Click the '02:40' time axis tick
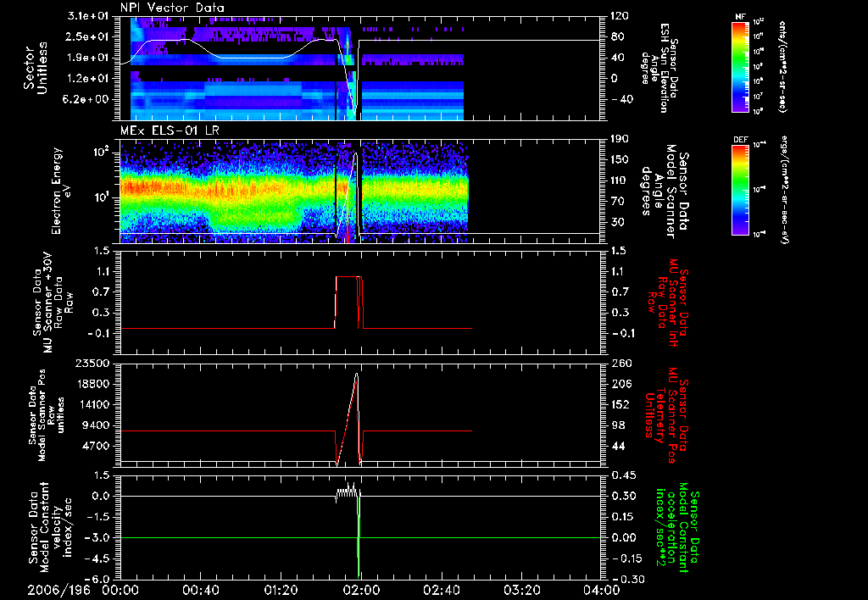This screenshot has height=600, width=868. pyautogui.click(x=441, y=591)
